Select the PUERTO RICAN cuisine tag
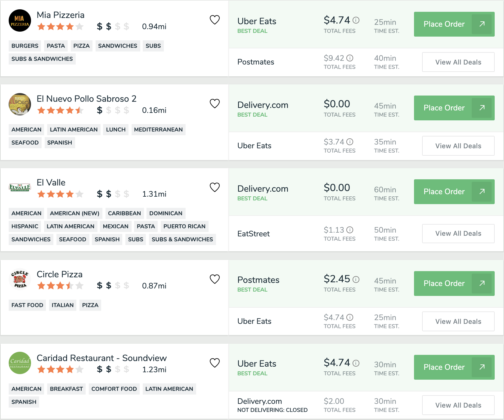 (x=184, y=226)
